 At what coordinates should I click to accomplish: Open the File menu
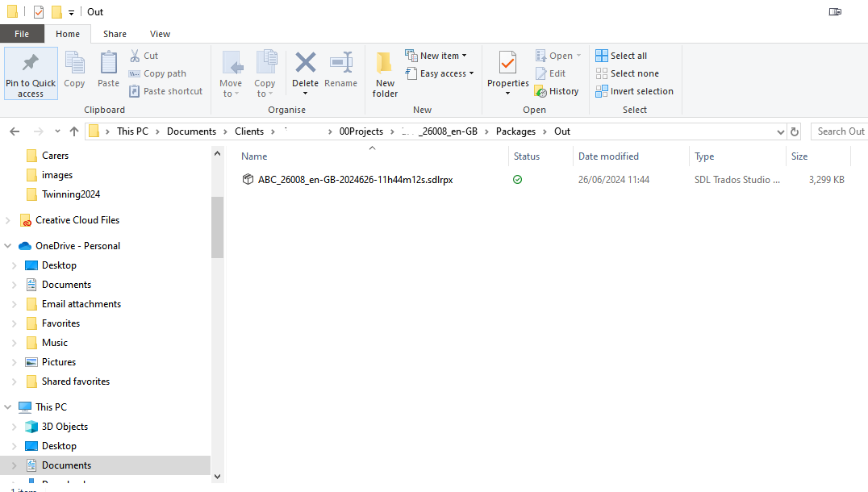pyautogui.click(x=23, y=34)
